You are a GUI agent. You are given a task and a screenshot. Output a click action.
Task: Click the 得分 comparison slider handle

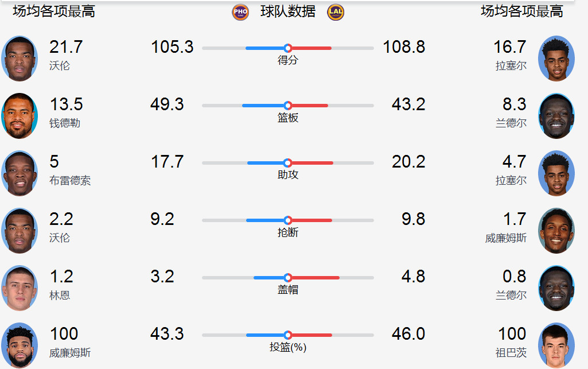(x=288, y=48)
